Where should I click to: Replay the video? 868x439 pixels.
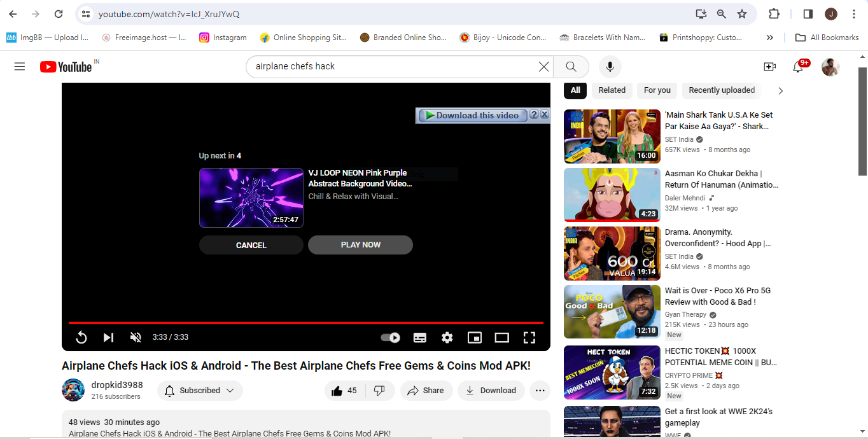click(81, 337)
